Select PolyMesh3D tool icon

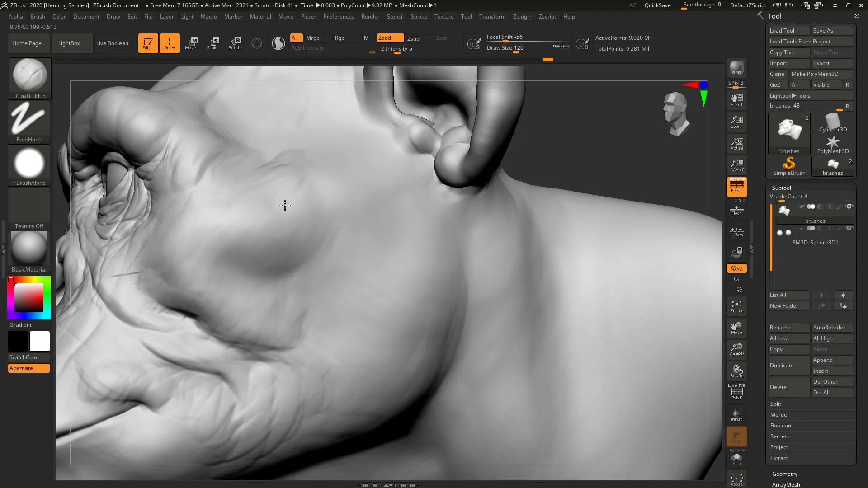coord(833,143)
